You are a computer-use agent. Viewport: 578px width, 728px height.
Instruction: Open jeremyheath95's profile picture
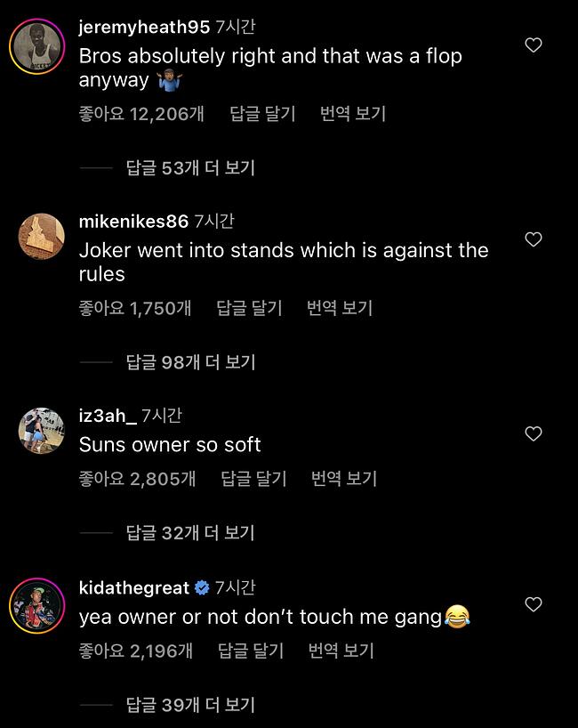click(x=37, y=44)
